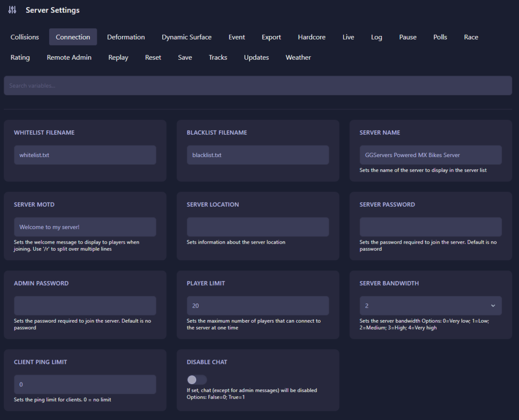
Task: Select the Log tab
Action: pyautogui.click(x=377, y=37)
